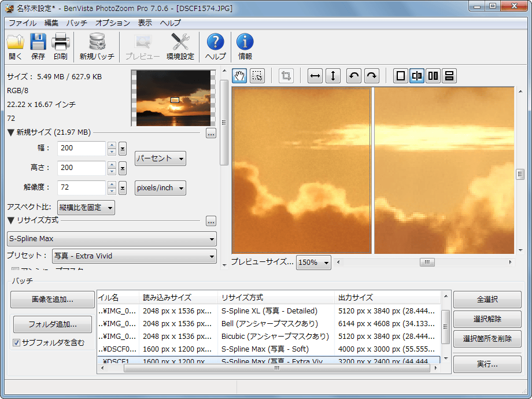This screenshot has width=532, height=399.
Task: Increase width value with up stepper
Action: (112, 145)
